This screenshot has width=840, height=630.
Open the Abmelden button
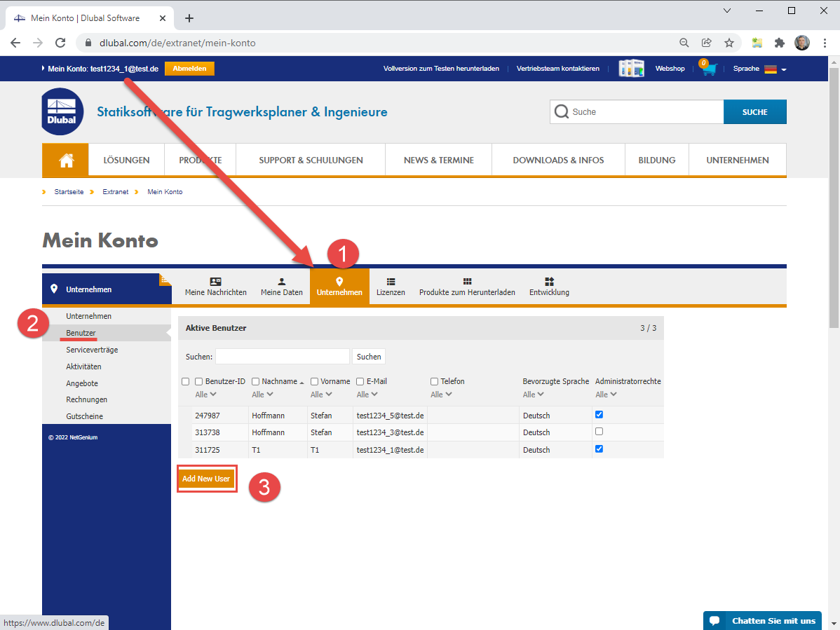[189, 69]
